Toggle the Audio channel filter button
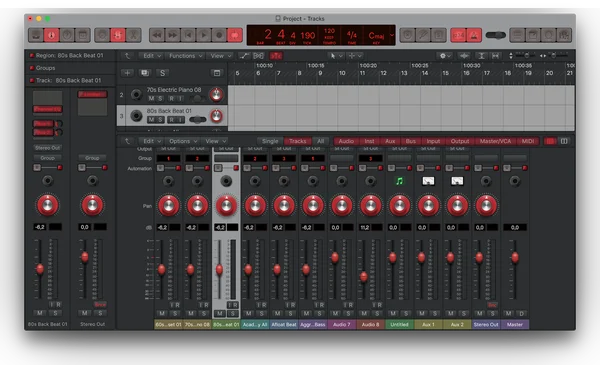Screen dimensions: 600x365 pyautogui.click(x=346, y=141)
